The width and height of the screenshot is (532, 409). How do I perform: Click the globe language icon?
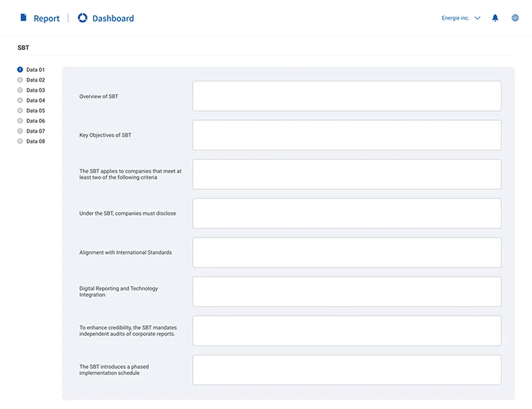coord(515,18)
